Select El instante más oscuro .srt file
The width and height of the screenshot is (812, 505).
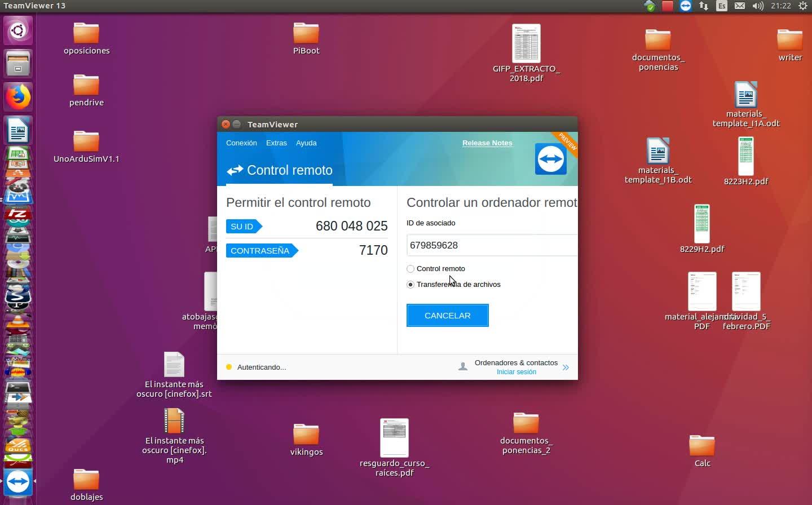coord(174,375)
